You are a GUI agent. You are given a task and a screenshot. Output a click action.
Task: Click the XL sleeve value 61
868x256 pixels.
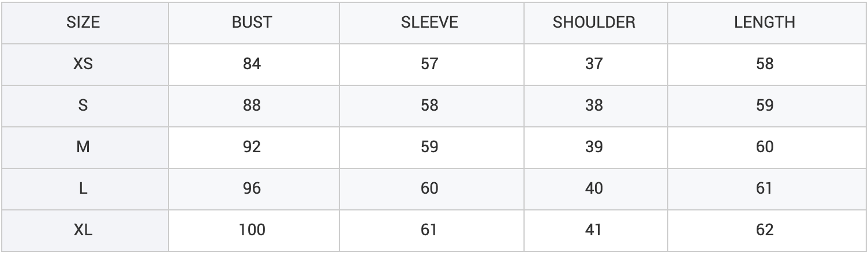coord(429,230)
